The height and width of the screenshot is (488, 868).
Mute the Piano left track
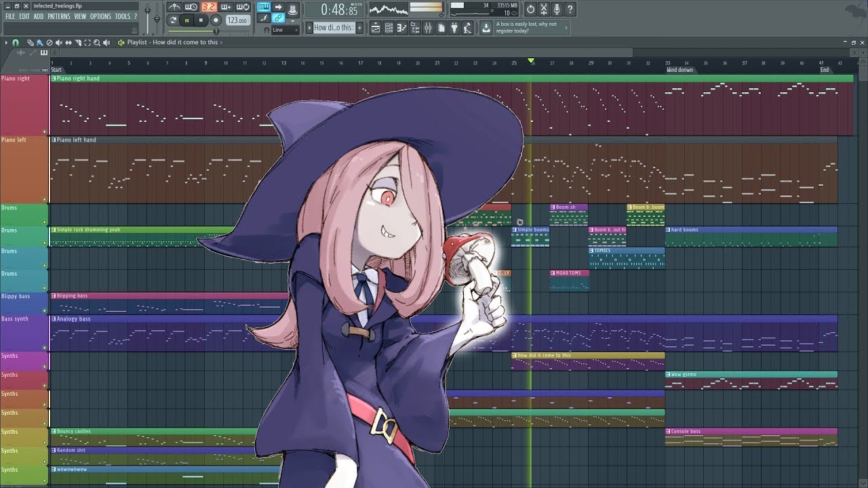click(x=45, y=199)
